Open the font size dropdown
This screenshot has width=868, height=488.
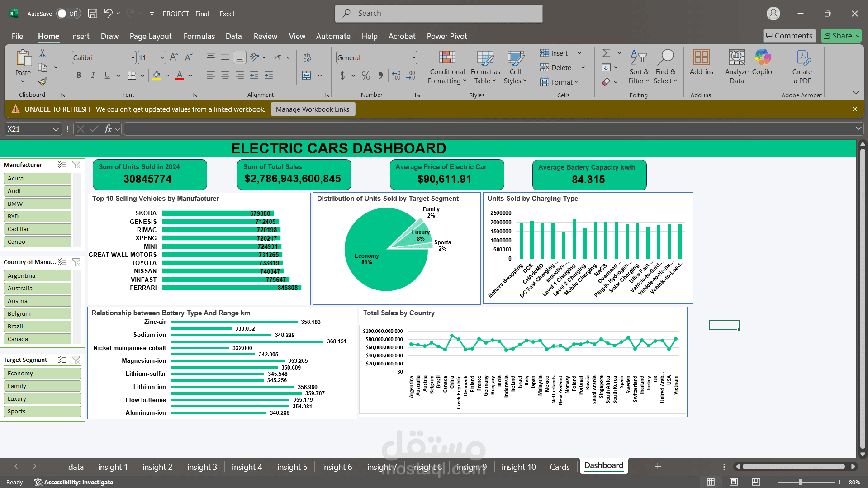coord(162,57)
